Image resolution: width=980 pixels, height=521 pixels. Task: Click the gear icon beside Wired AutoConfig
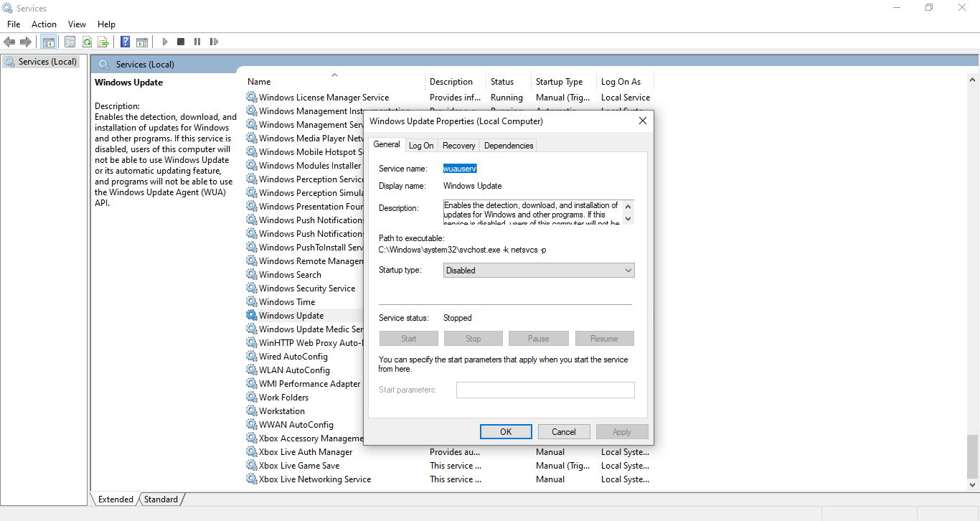click(x=252, y=356)
